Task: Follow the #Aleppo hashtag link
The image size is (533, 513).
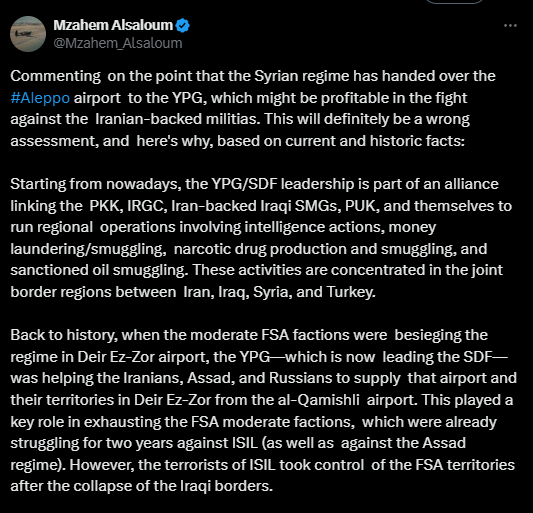Action: [40, 98]
